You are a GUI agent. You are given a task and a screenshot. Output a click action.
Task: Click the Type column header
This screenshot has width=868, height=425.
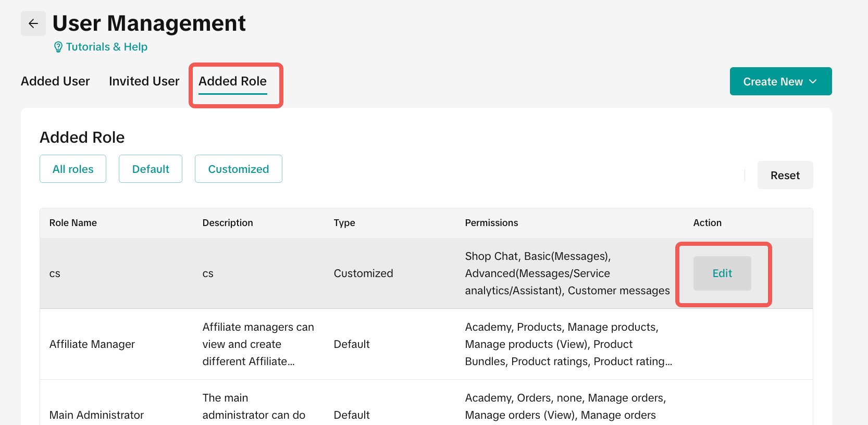(x=344, y=223)
